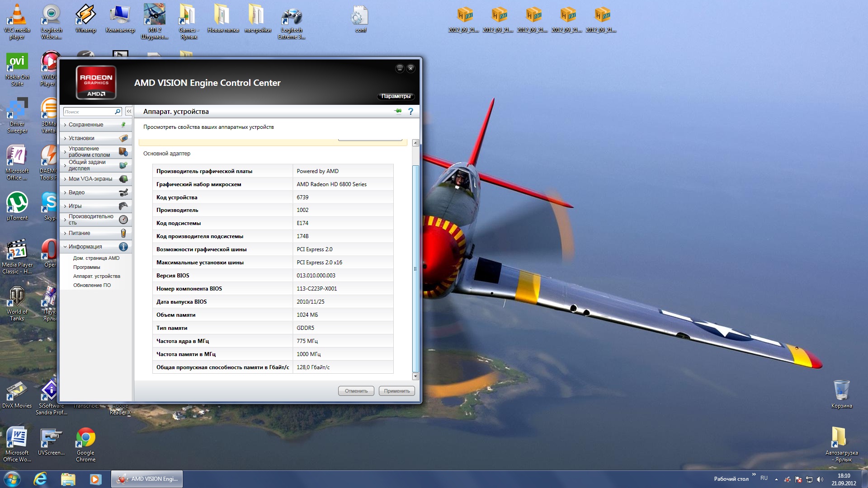Expand Общий задачи дисплея section
The image size is (868, 488).
(x=87, y=165)
